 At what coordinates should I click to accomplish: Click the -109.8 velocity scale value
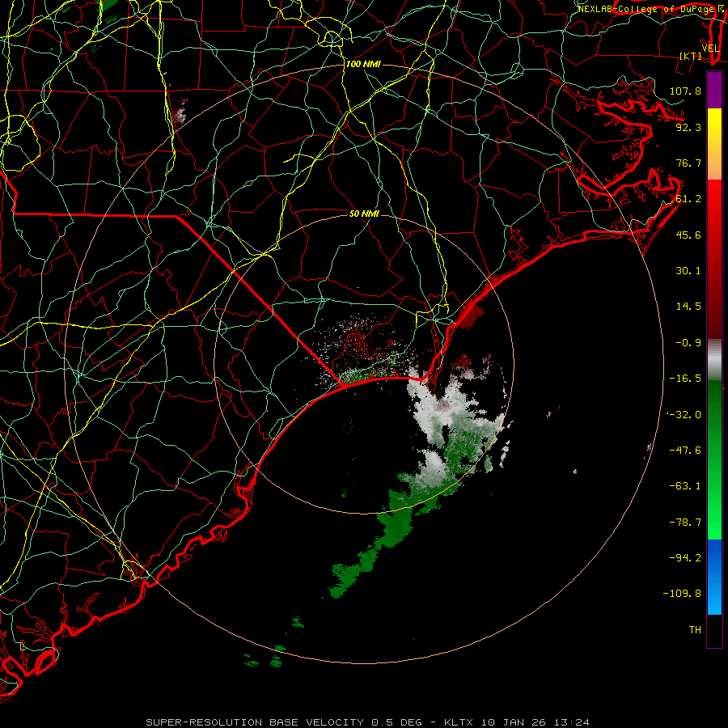click(683, 594)
